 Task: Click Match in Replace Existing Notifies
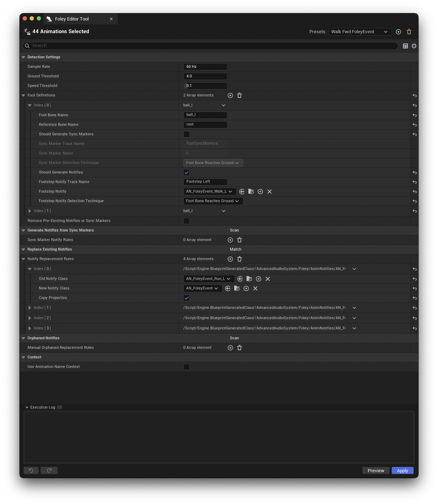tap(236, 250)
